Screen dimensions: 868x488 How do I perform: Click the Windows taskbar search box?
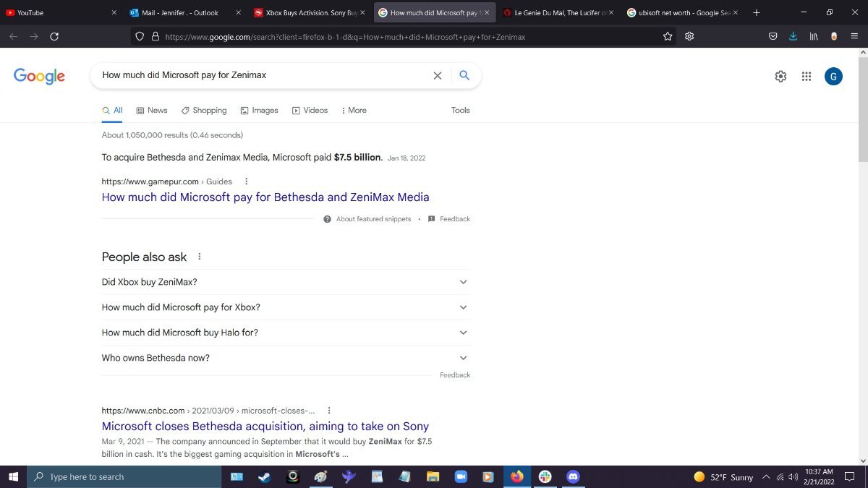tap(124, 476)
